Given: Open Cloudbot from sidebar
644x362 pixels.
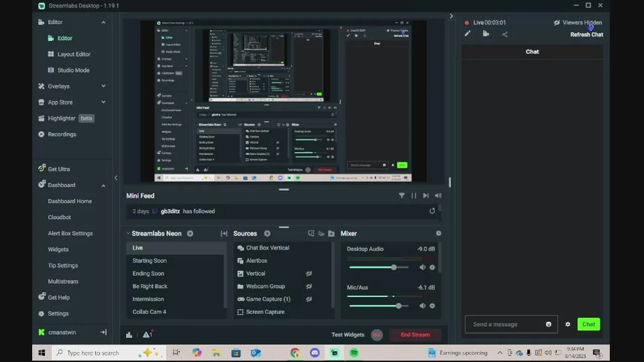Looking at the screenshot, I should (59, 217).
